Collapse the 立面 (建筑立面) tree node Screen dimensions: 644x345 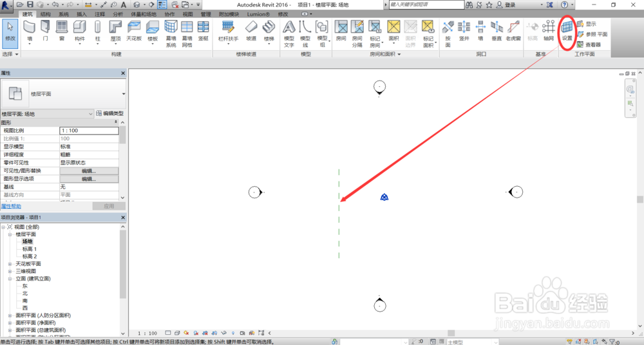(10, 279)
